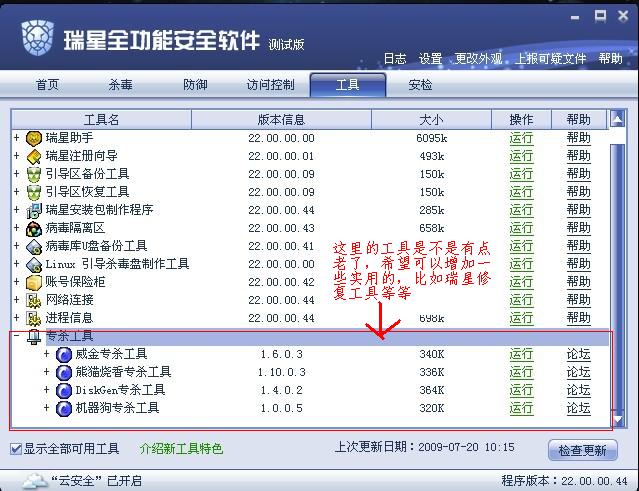Image resolution: width=639 pixels, height=491 pixels.
Task: Run 进程信息 via 运行 link
Action: tap(521, 318)
